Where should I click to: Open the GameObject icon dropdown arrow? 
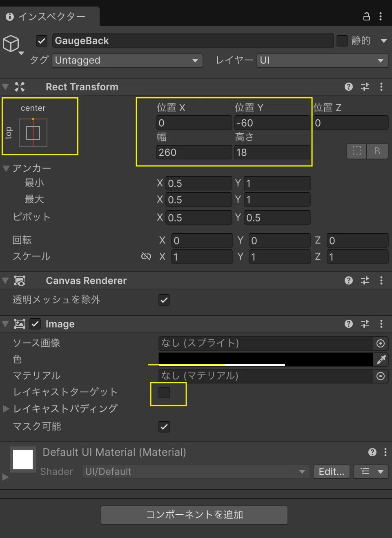click(x=21, y=53)
